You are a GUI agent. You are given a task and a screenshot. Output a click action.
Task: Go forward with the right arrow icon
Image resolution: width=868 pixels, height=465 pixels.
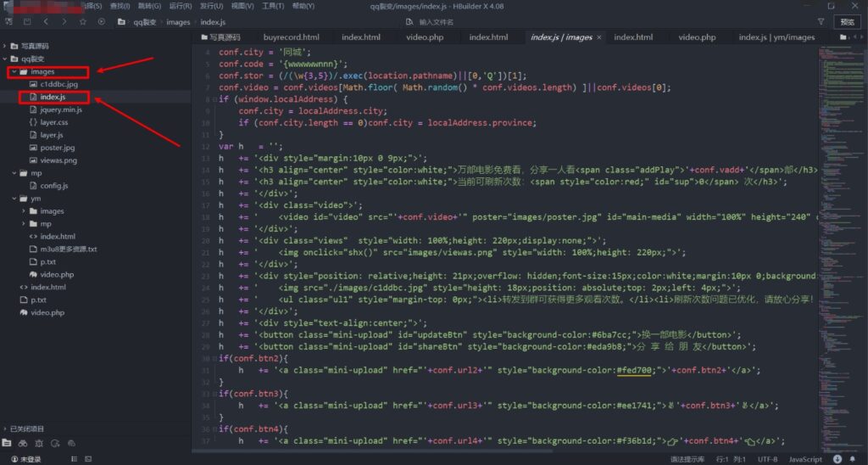pos(64,21)
